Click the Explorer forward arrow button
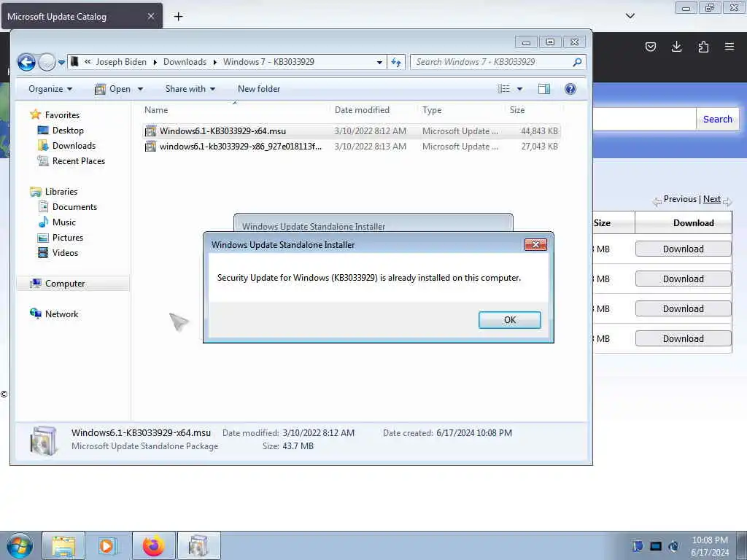747x560 pixels. [47, 62]
